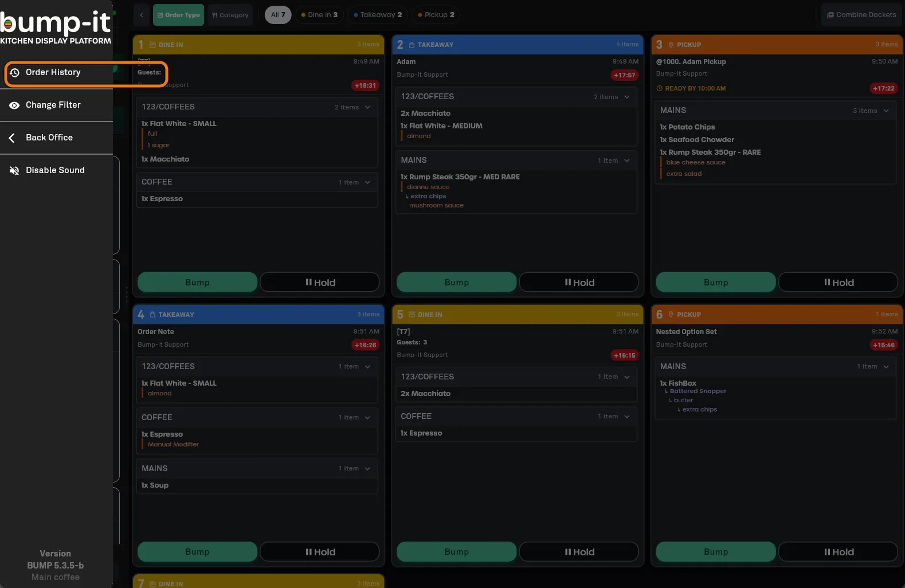Click the "@1000. Adam Pickup" docket title

tap(691, 62)
